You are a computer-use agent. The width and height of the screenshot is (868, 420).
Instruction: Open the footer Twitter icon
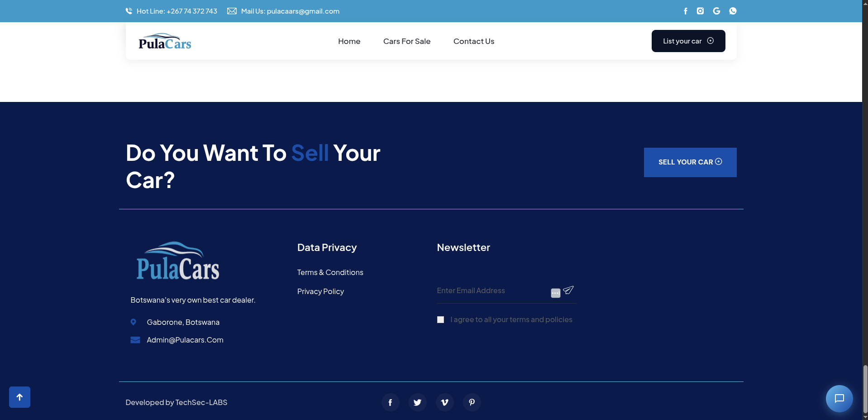(x=417, y=402)
